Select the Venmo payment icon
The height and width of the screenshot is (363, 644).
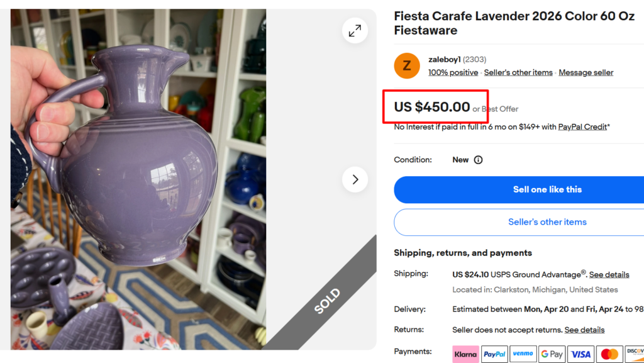523,354
